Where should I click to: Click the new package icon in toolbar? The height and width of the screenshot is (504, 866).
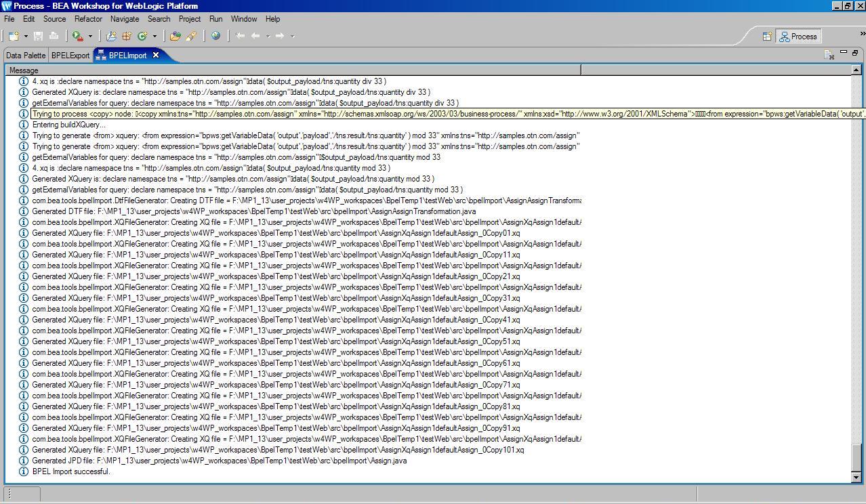pyautogui.click(x=127, y=36)
